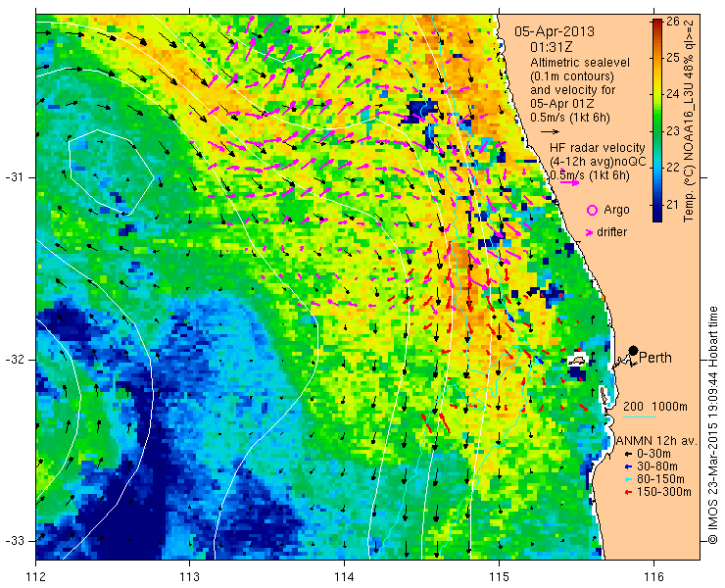Click the blue 30-80m legend arrow
725x588 pixels.
[x=628, y=466]
